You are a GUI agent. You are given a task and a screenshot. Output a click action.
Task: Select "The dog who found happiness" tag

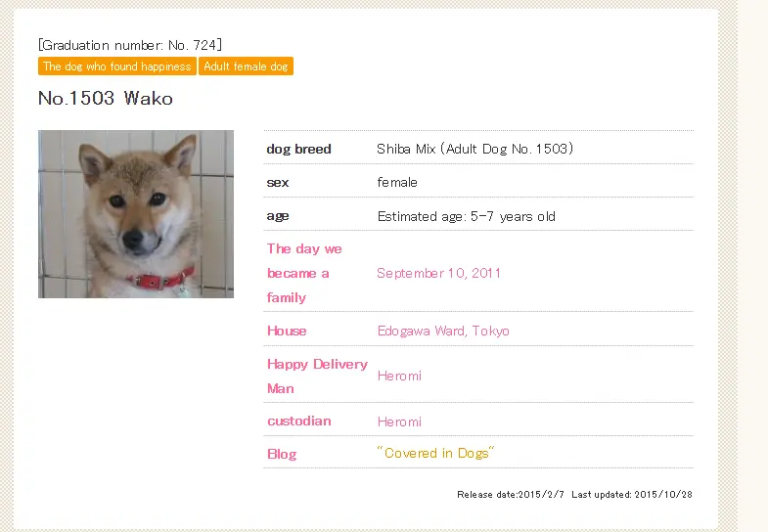click(x=117, y=66)
